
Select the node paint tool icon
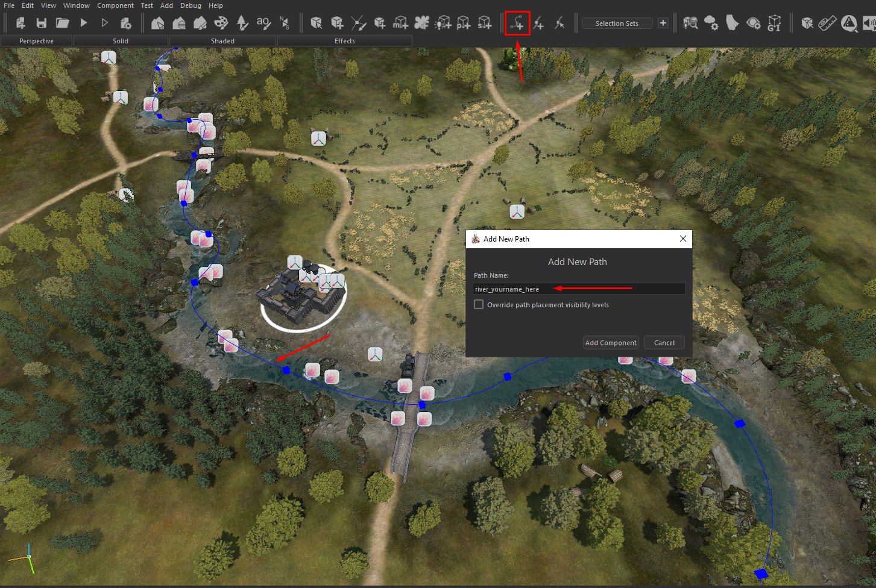359,23
